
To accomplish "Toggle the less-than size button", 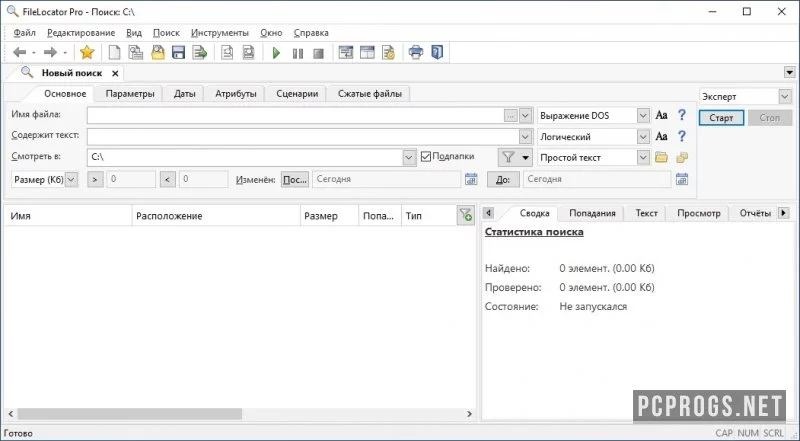I will (168, 179).
